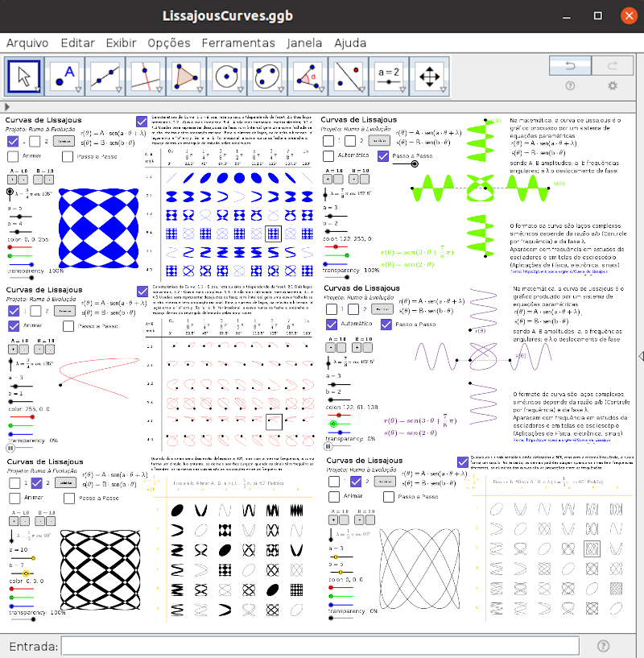Open the Line tool dropdown arrow
Image resolution: width=644 pixels, height=658 pixels.
[x=118, y=89]
